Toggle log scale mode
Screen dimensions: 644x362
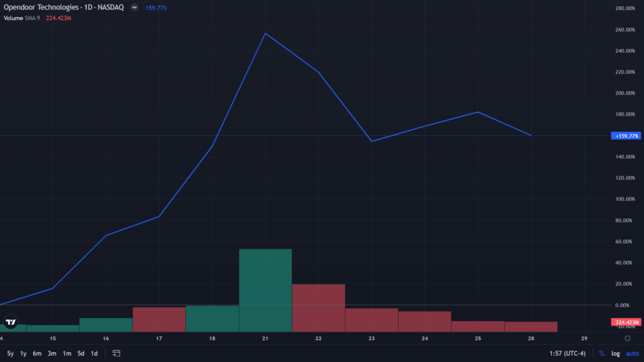[615, 353]
